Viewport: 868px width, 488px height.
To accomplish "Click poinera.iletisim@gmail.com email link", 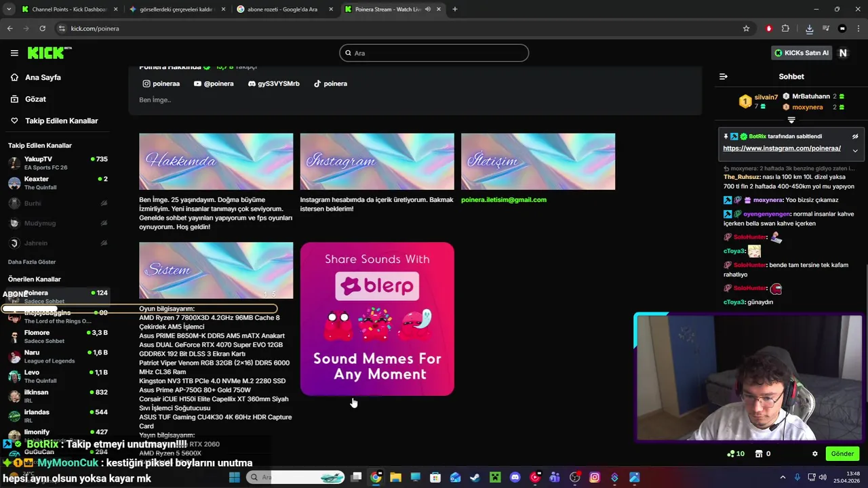I will click(504, 200).
